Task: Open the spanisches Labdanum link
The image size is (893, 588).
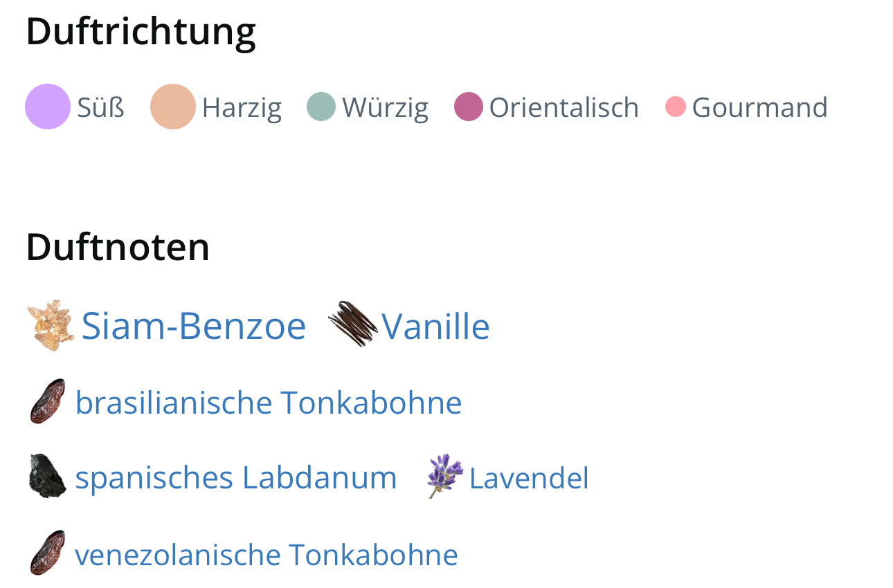Action: click(235, 477)
